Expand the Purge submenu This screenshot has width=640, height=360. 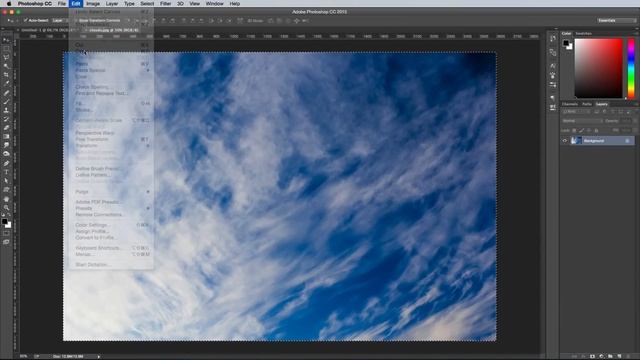(x=112, y=192)
